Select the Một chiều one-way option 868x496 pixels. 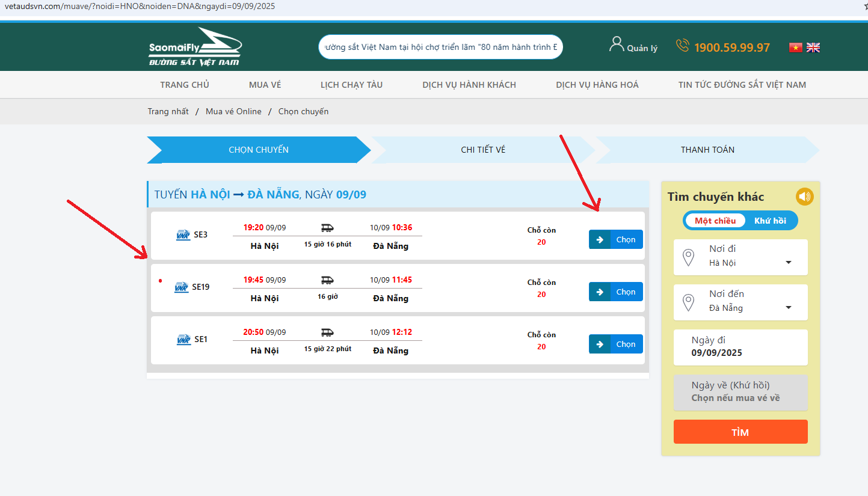pyautogui.click(x=715, y=221)
